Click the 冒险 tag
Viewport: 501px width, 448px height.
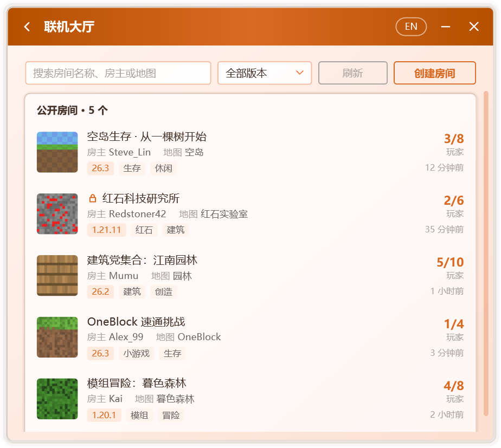pyautogui.click(x=171, y=415)
